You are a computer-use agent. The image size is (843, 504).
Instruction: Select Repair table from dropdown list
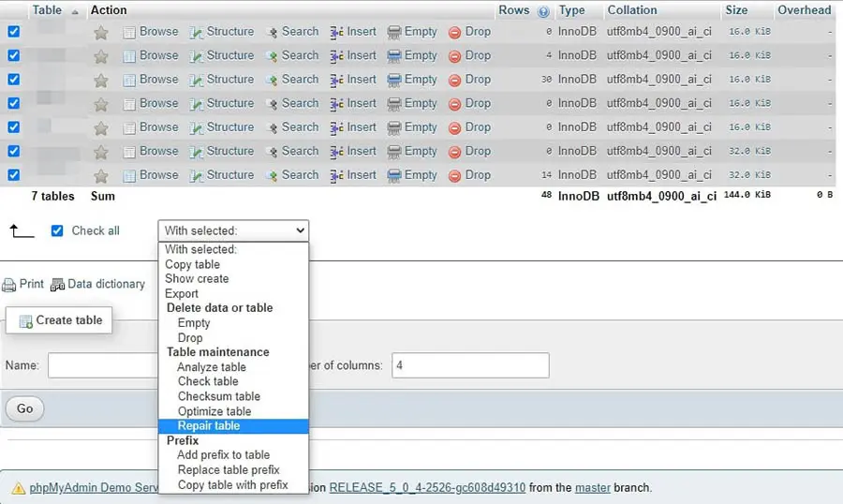[208, 426]
